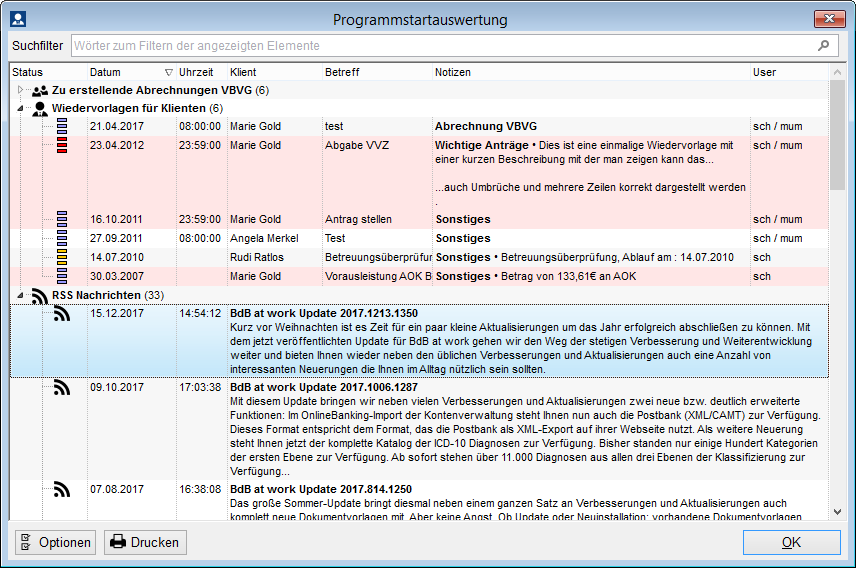Select the Antrag stellen subject cell
Viewport: 856px width, 568px height.
click(x=358, y=219)
